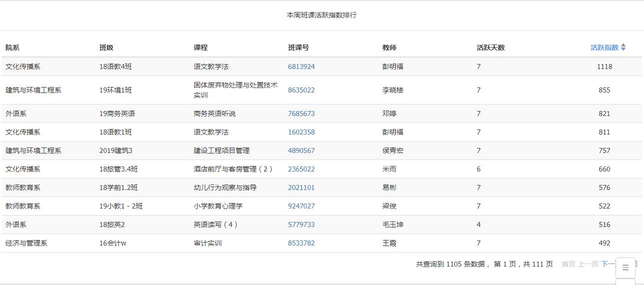The image size is (644, 285).
Task: Click the 班课号 column header
Action: coord(299,47)
